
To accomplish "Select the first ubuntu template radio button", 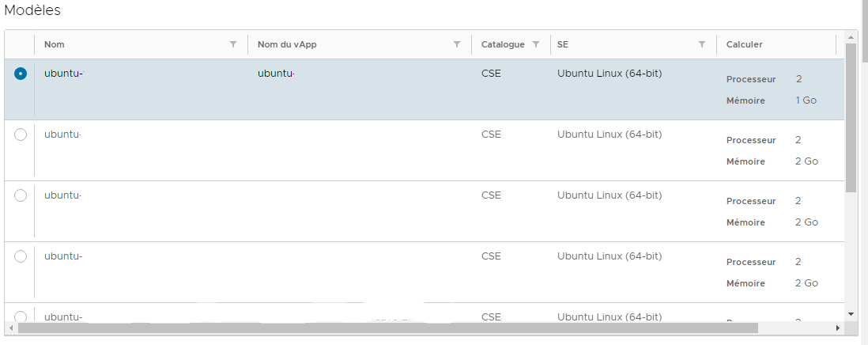I will coord(21,74).
